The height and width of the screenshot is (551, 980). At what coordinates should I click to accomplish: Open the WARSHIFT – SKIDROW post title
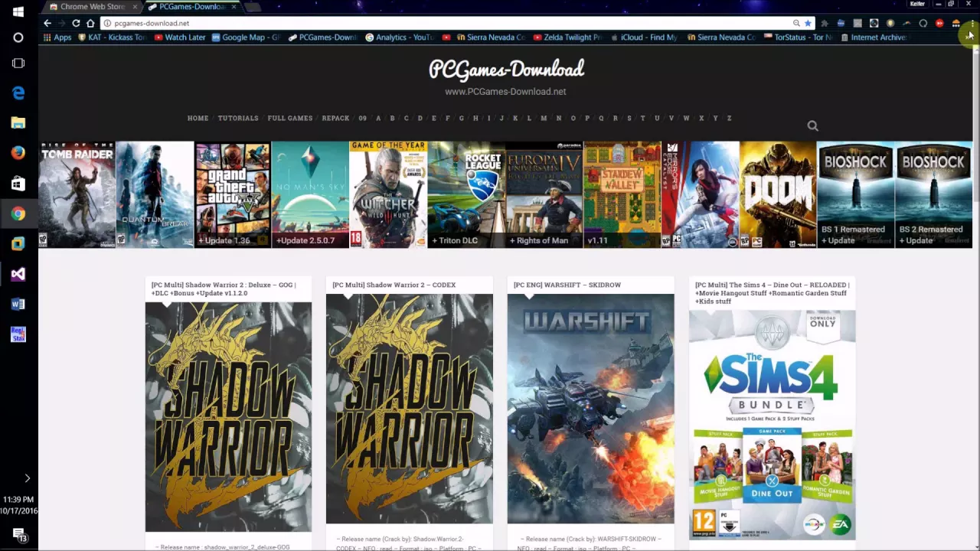[x=567, y=285]
